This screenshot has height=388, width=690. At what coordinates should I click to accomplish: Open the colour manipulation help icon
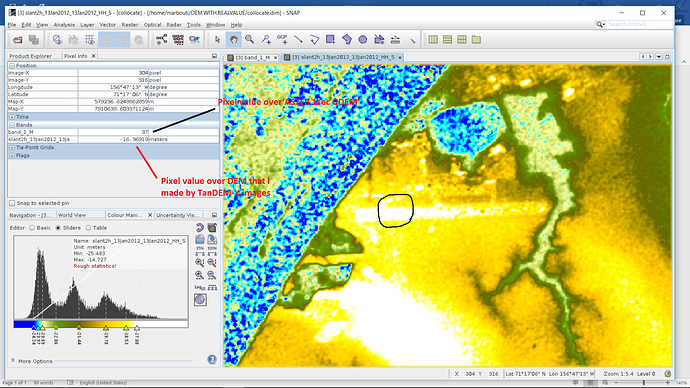pyautogui.click(x=212, y=359)
